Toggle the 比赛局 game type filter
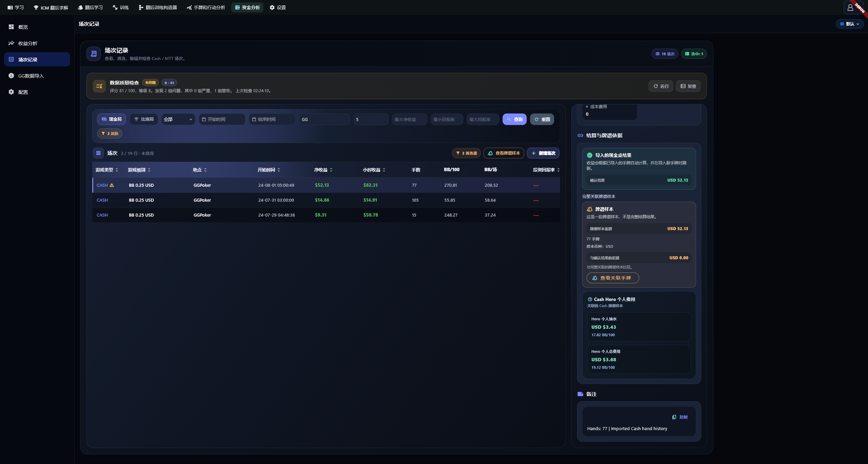Image resolution: width=868 pixels, height=464 pixels. tap(144, 119)
